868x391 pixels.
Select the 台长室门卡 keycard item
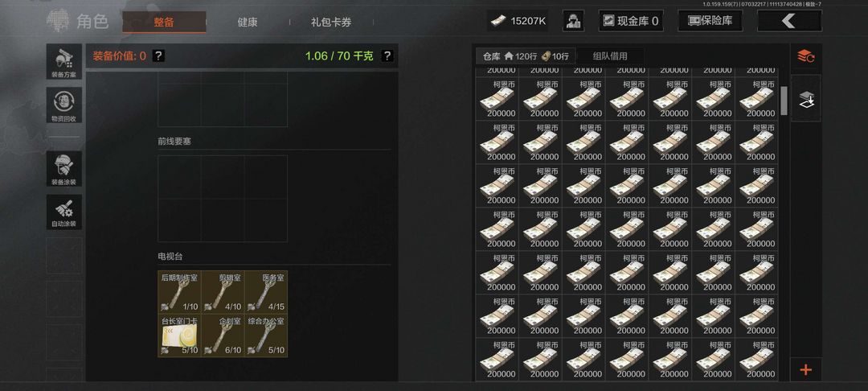click(179, 335)
